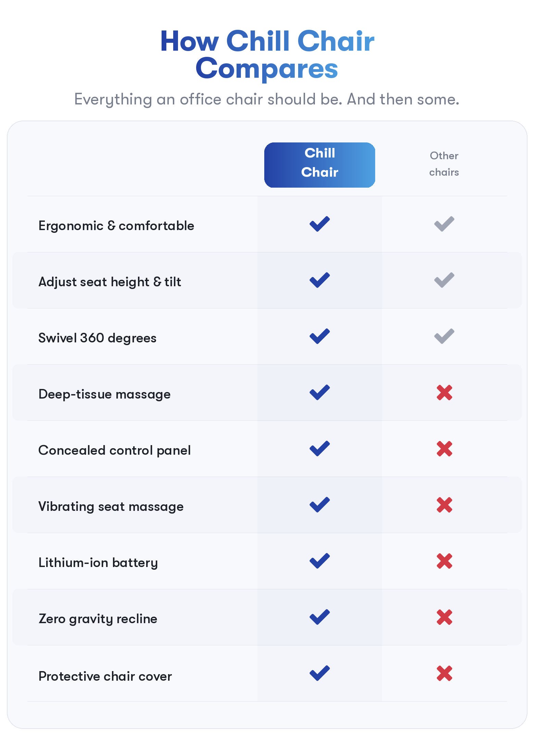Click gray checkmark for Swivel 360 degrees

pos(444,337)
